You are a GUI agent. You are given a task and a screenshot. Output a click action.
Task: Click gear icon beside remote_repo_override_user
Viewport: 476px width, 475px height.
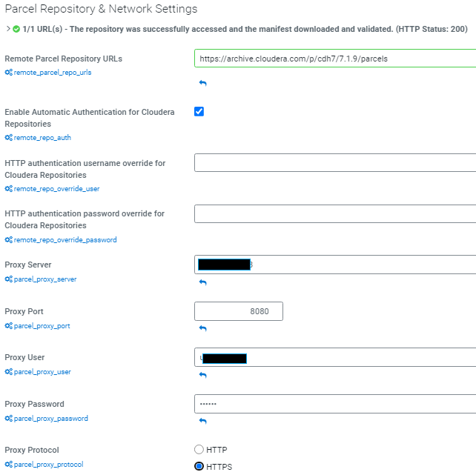click(x=8, y=189)
